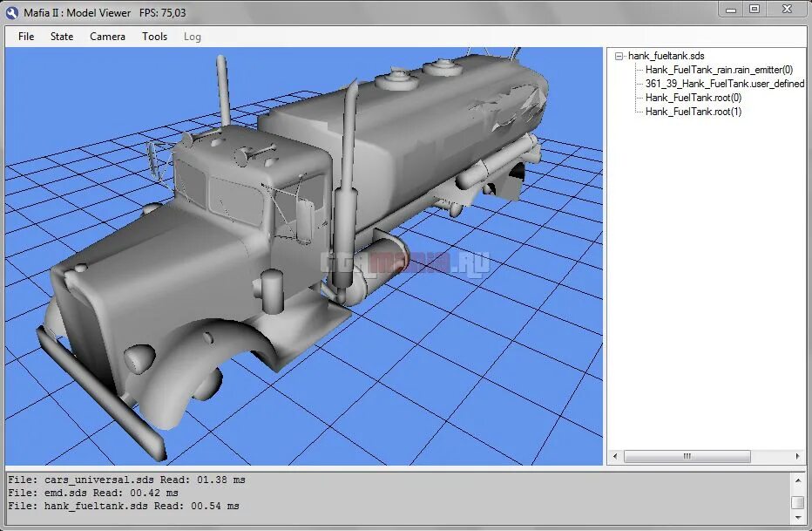Select hank_fueltank.sds root tree item
Image resolution: width=812 pixels, height=531 pixels.
[666, 56]
